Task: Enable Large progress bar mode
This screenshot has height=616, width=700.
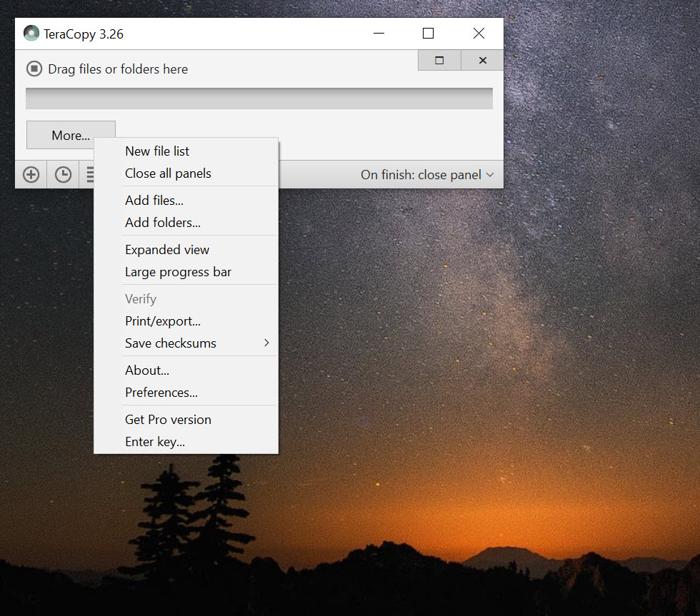Action: click(178, 272)
